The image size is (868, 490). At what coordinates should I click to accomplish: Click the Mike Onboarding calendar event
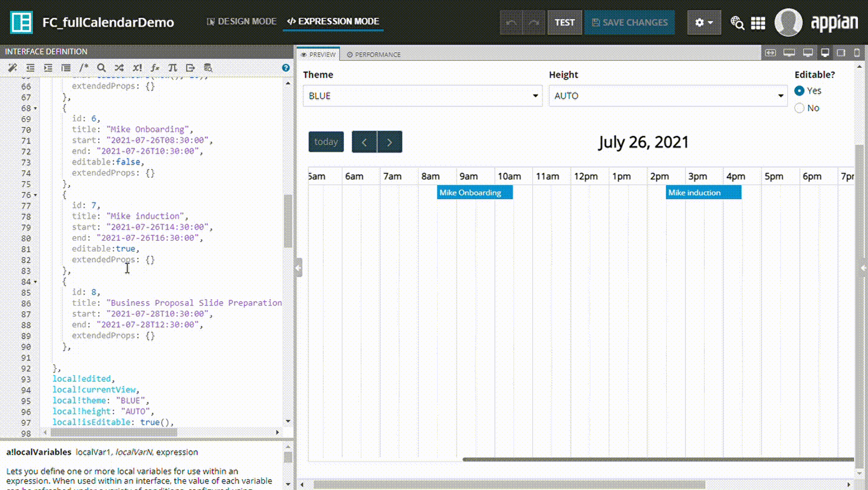475,192
